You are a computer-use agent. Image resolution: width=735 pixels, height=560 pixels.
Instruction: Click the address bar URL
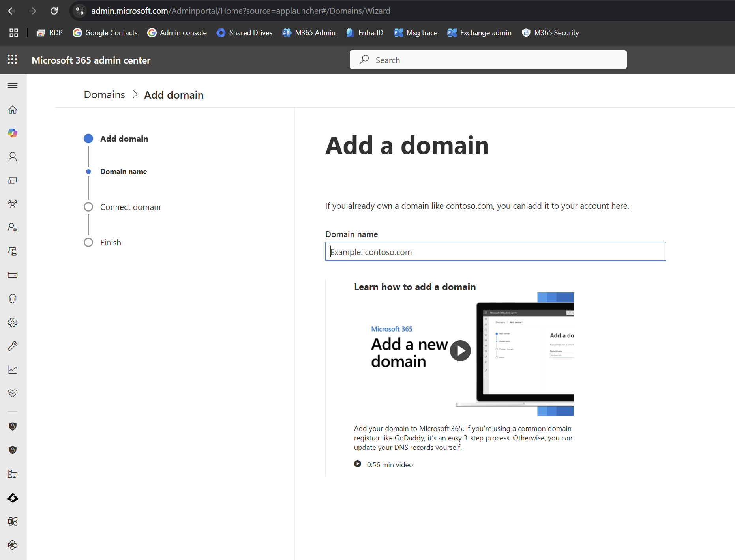(241, 11)
